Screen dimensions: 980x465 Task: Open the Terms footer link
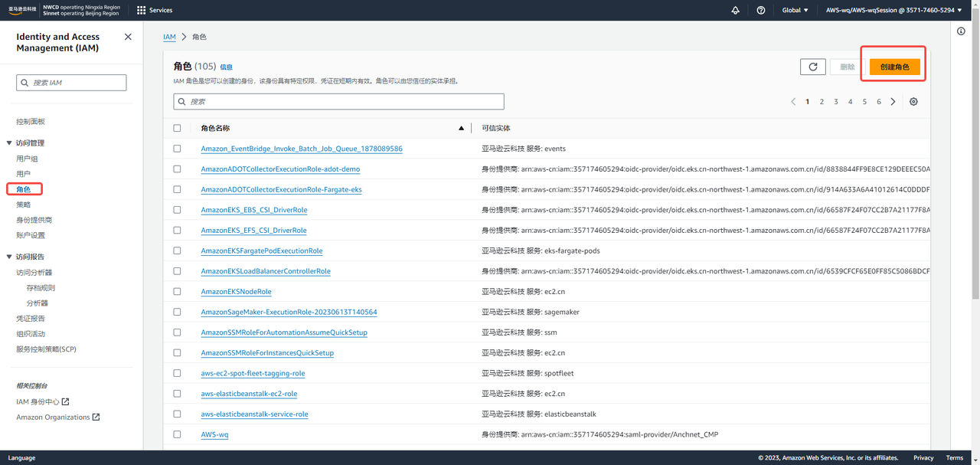click(x=955, y=458)
